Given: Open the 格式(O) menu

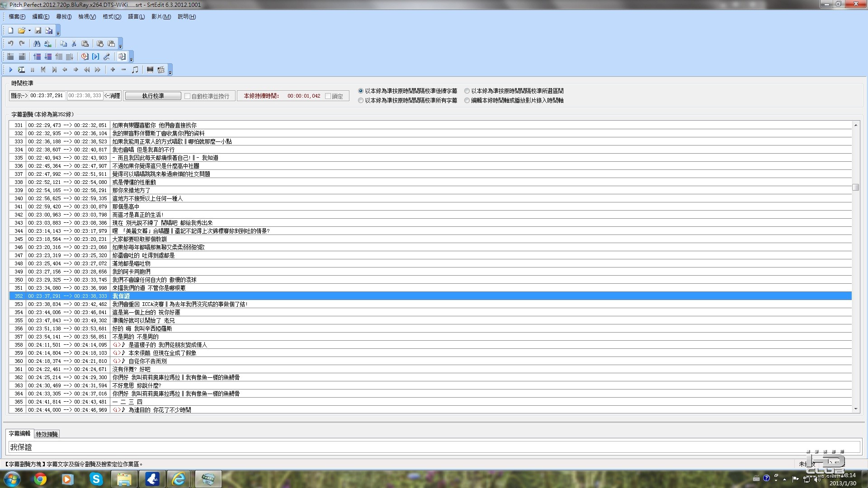Looking at the screenshot, I should (x=112, y=17).
